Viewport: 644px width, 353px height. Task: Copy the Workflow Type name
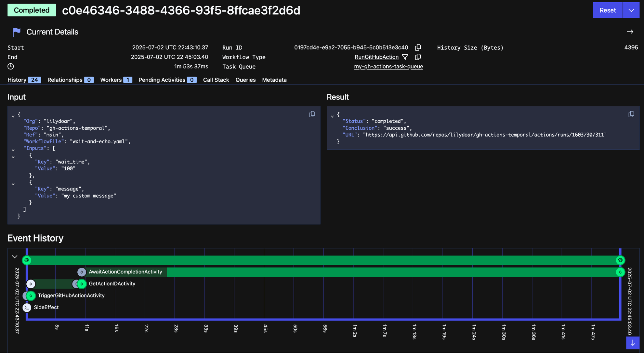tap(418, 57)
